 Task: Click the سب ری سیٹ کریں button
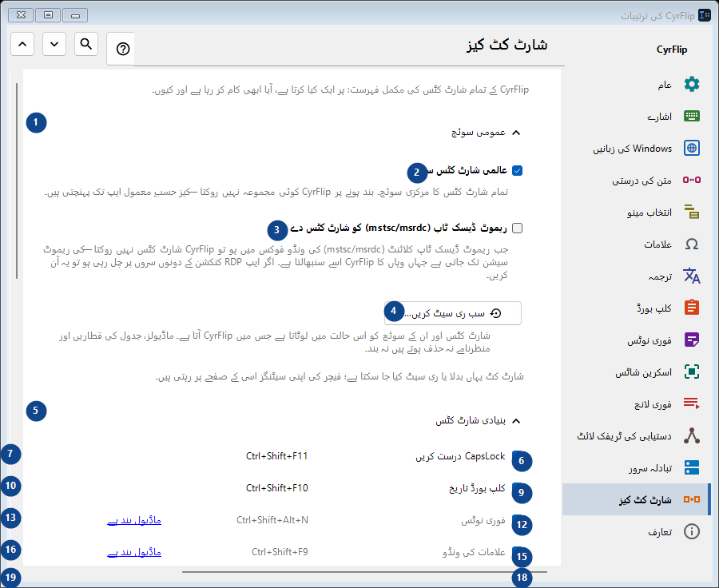[453, 313]
